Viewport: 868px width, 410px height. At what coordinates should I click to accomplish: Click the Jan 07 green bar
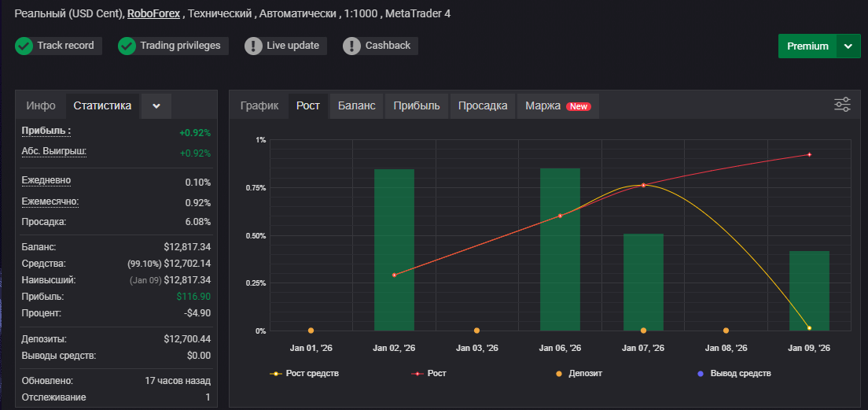click(643, 282)
